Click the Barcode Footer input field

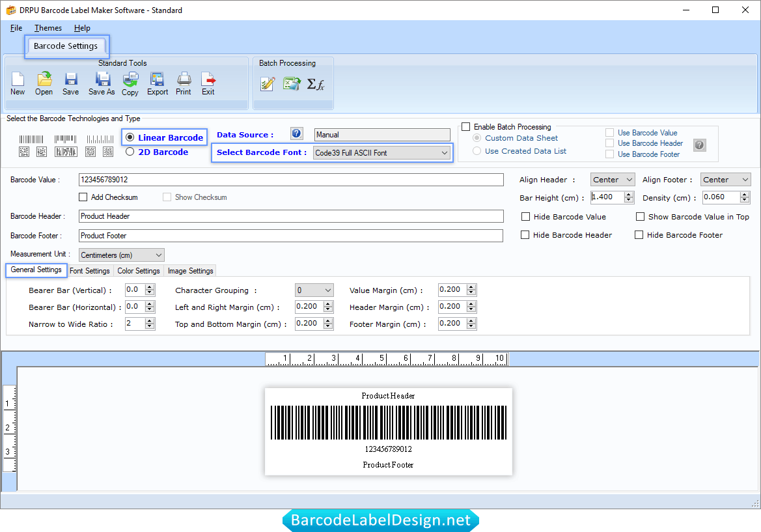291,236
